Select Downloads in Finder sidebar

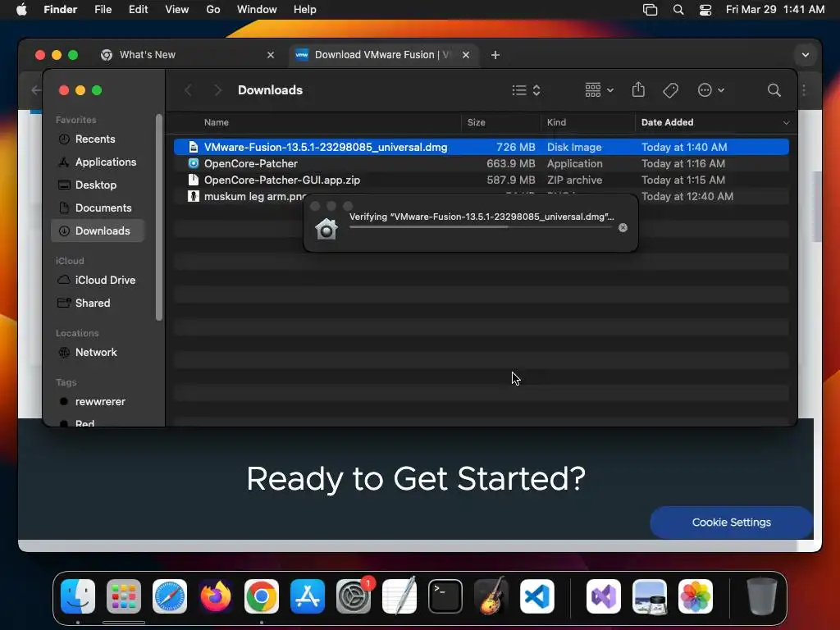98,231
